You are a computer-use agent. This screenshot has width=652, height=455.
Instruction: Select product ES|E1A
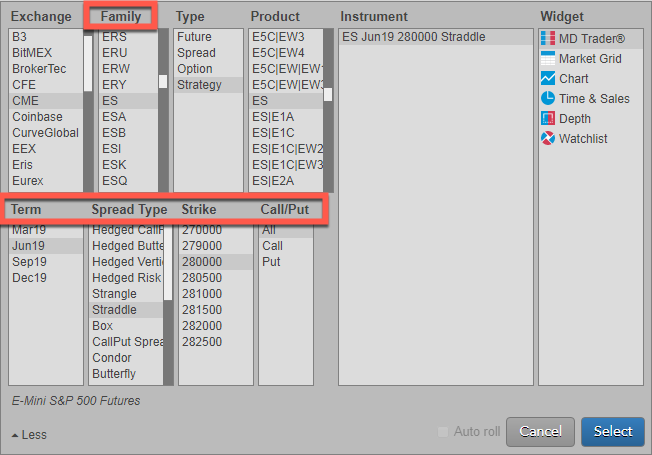coord(286,117)
